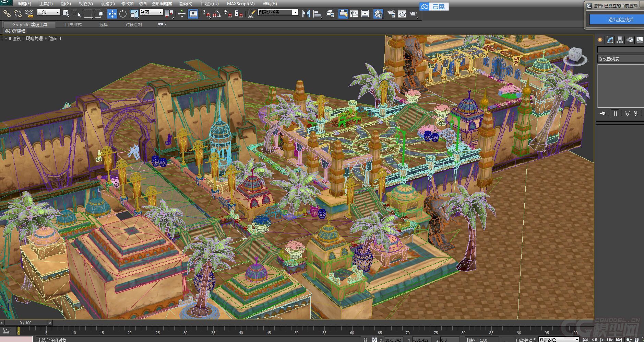
Task: Click Render Production teapot icon
Action: click(414, 14)
